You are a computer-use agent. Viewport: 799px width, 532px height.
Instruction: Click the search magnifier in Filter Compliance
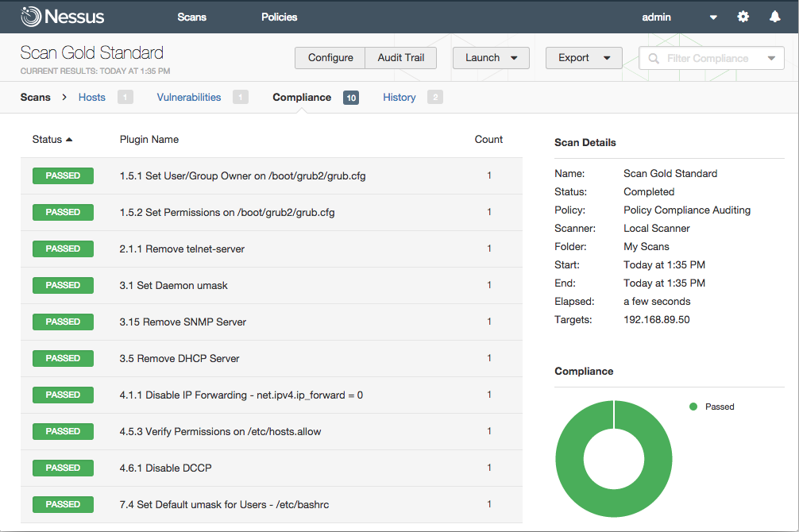point(654,58)
